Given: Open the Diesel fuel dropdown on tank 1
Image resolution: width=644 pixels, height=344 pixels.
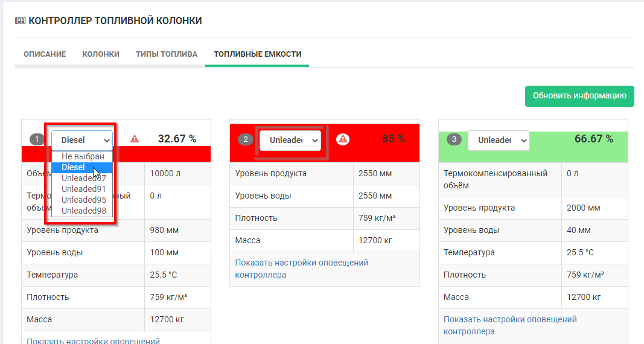Looking at the screenshot, I should tap(82, 140).
